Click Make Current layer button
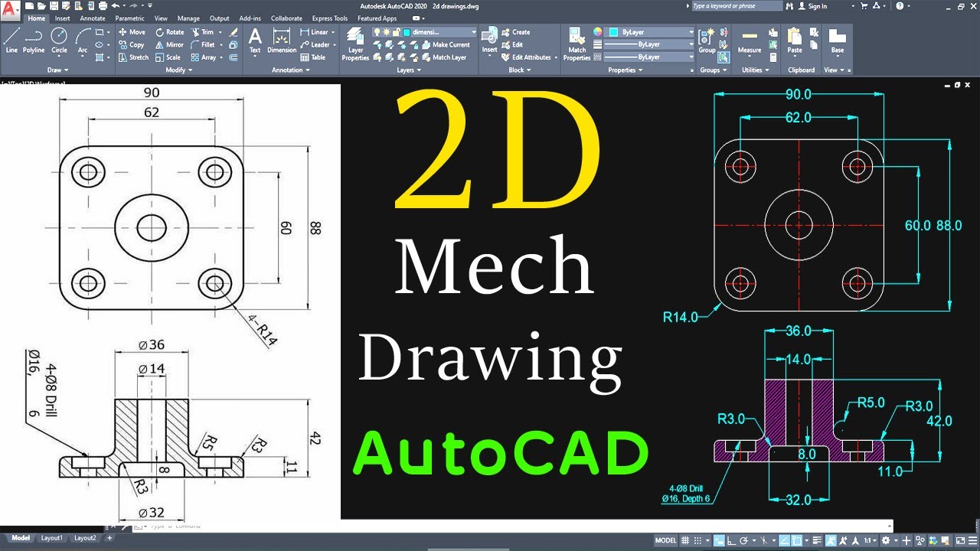The image size is (980, 551). click(446, 44)
